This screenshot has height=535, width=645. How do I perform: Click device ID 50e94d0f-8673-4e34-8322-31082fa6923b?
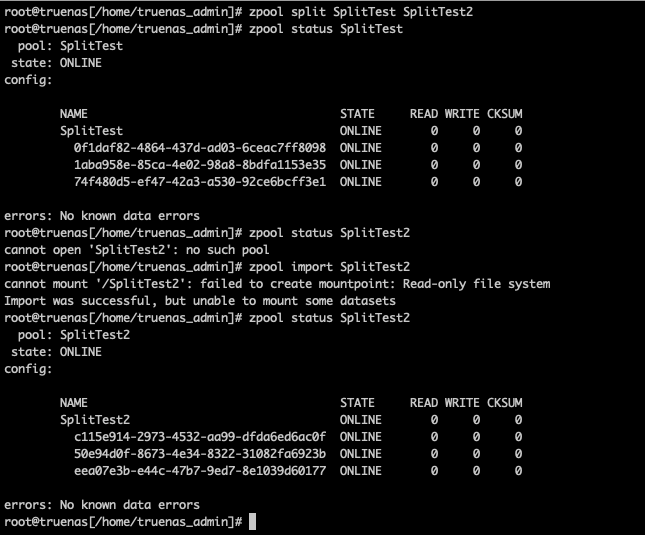[x=200, y=454]
